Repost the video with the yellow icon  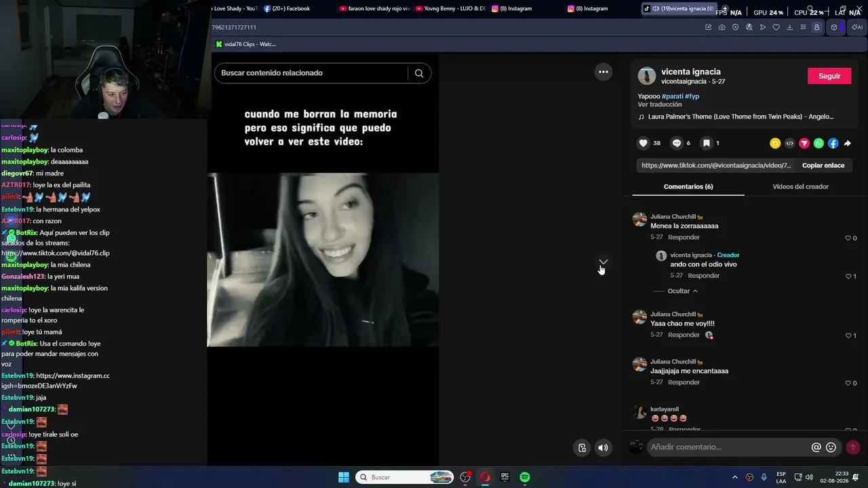click(775, 143)
